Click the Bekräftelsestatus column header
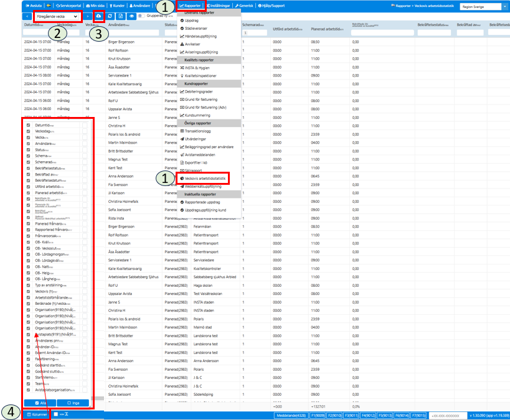Viewport: 510px width, 420px height. [433, 25]
